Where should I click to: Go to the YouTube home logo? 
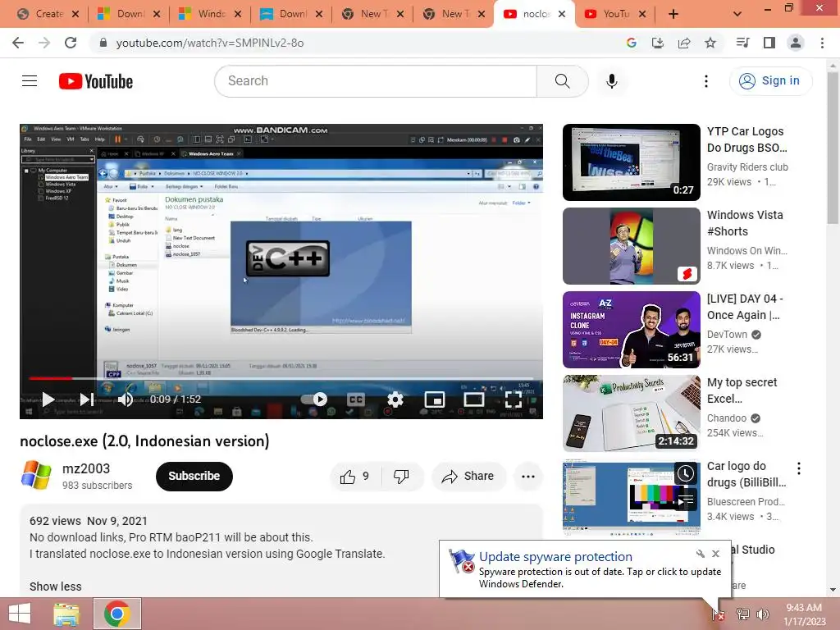[x=96, y=81]
